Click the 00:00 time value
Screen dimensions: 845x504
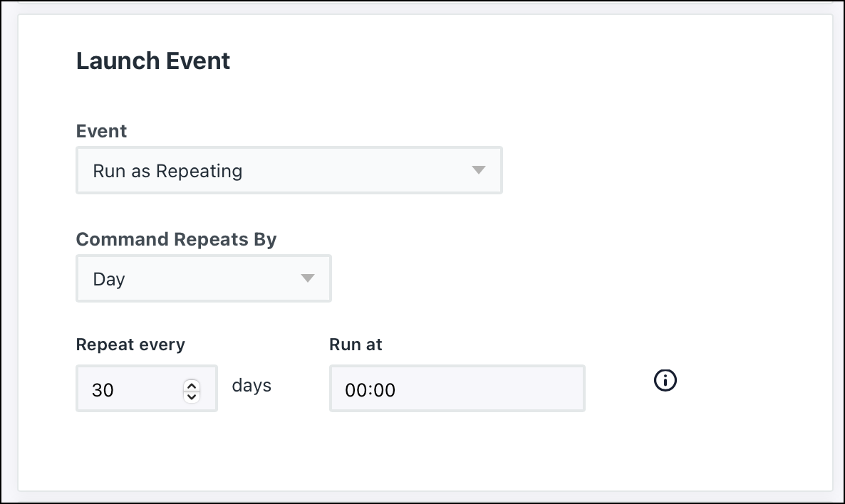[x=370, y=390]
